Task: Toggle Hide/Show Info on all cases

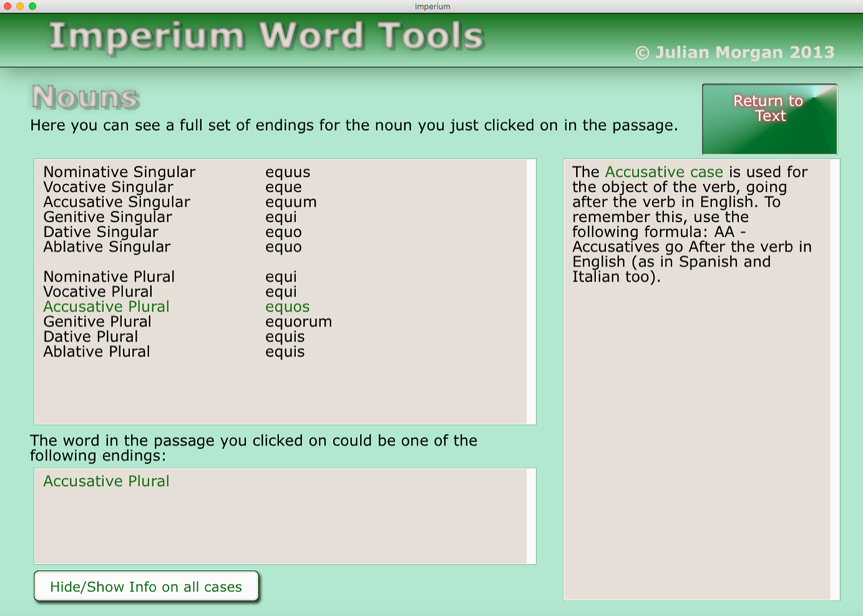Action: [146, 586]
